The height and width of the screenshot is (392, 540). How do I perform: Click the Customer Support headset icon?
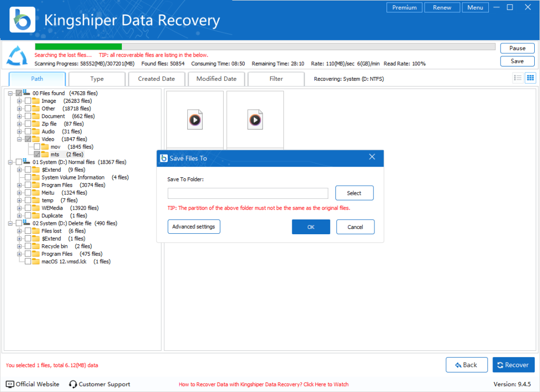pyautogui.click(x=73, y=384)
